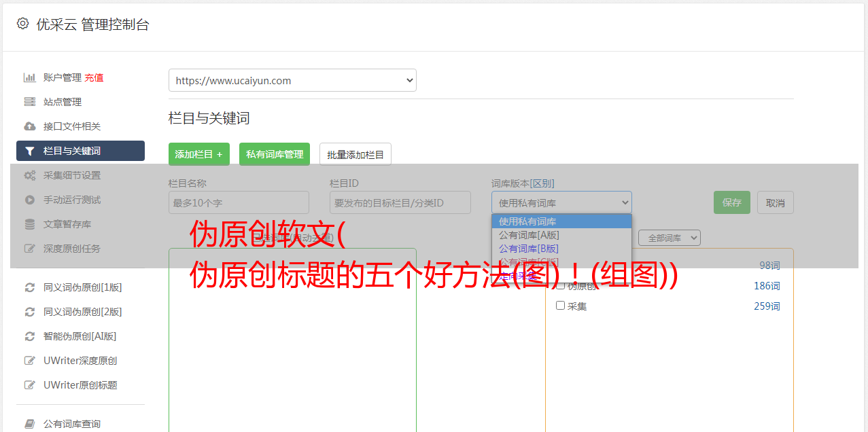Tick the 伪原创 checkbox

[561, 285]
